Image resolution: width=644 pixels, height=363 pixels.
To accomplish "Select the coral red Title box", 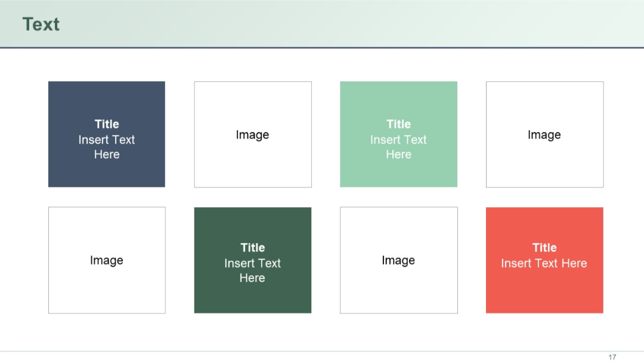I will (544, 260).
